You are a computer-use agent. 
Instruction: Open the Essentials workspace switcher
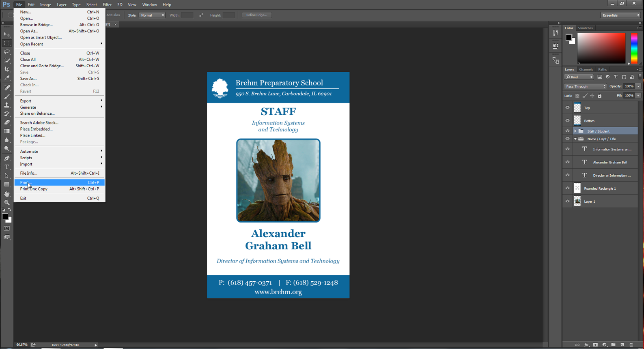point(620,15)
